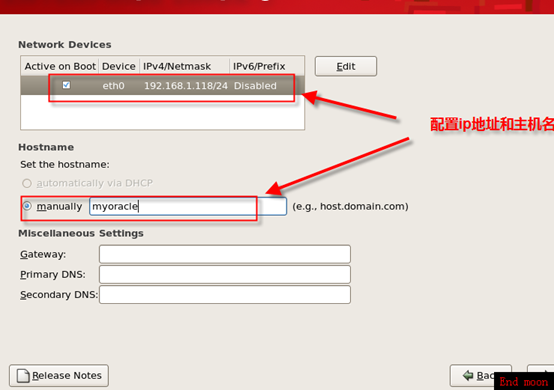The width and height of the screenshot is (554, 390).
Task: Click the Gateway input field
Action: [x=225, y=254]
